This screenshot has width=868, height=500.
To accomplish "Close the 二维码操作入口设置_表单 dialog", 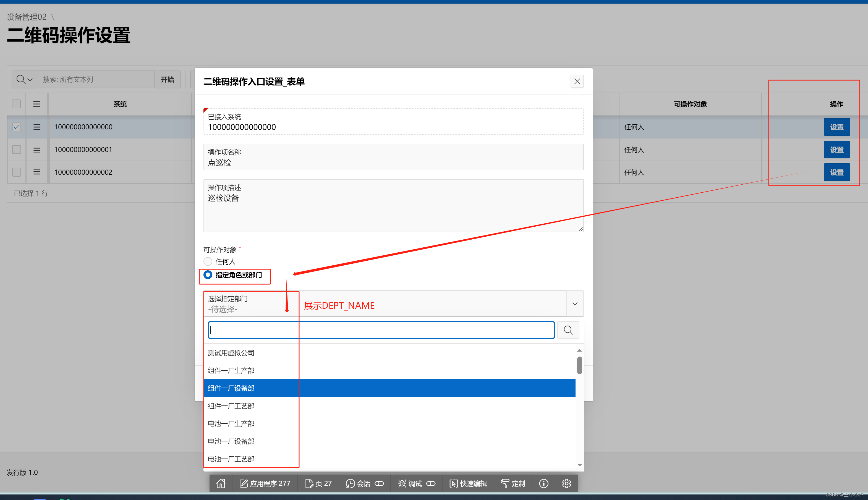I will [577, 81].
